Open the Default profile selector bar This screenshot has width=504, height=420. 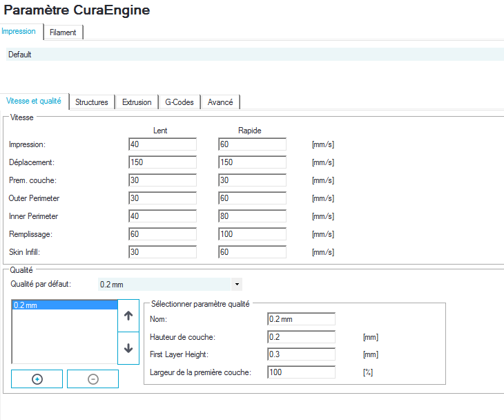pyautogui.click(x=255, y=55)
